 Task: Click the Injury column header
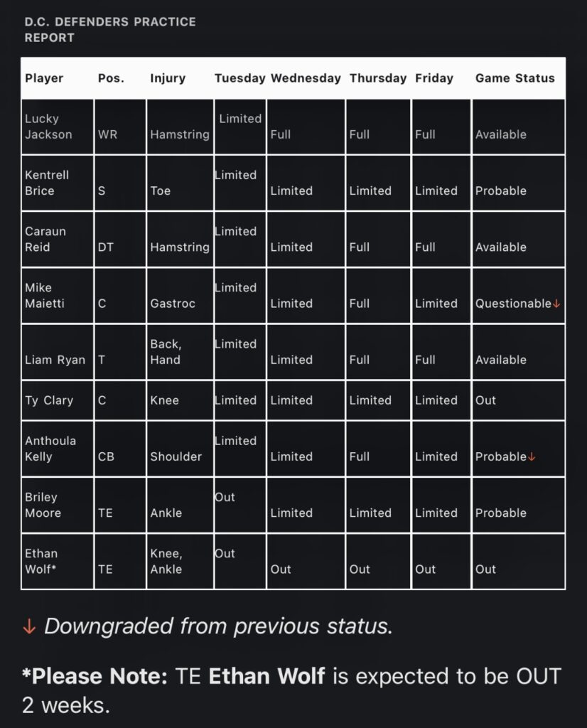pos(167,79)
